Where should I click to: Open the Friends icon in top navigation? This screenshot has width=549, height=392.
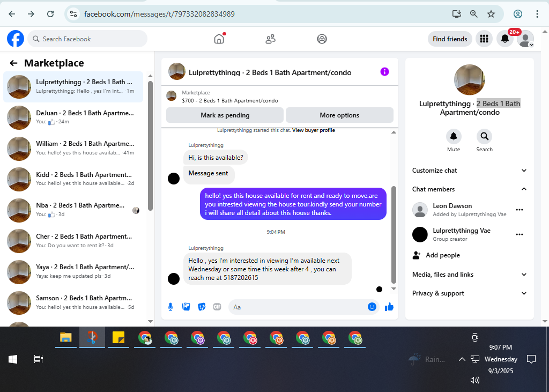tap(270, 39)
